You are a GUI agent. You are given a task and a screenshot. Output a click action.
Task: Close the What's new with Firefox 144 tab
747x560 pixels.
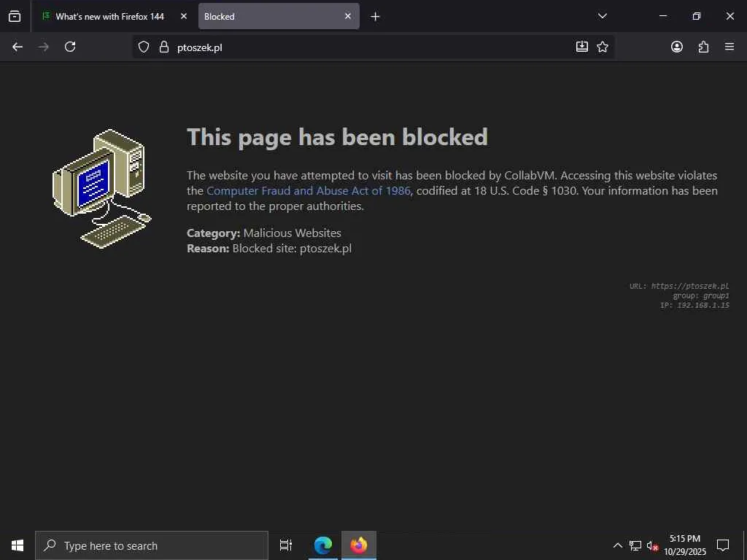tap(184, 16)
